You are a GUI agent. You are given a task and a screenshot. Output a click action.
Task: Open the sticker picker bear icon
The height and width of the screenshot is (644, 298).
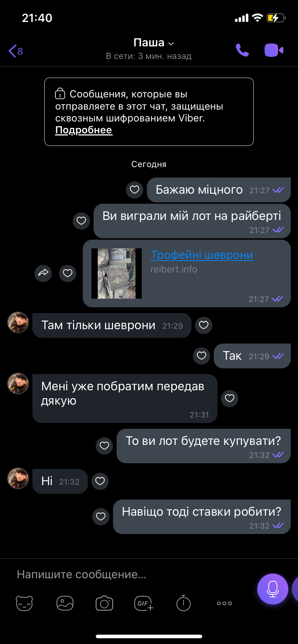(x=24, y=603)
